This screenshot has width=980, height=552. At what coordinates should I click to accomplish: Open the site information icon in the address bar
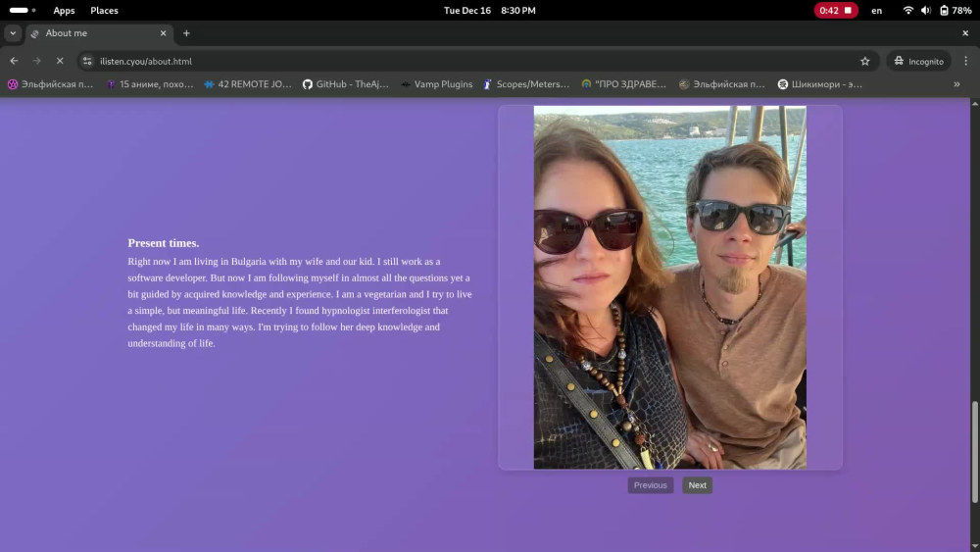[87, 61]
